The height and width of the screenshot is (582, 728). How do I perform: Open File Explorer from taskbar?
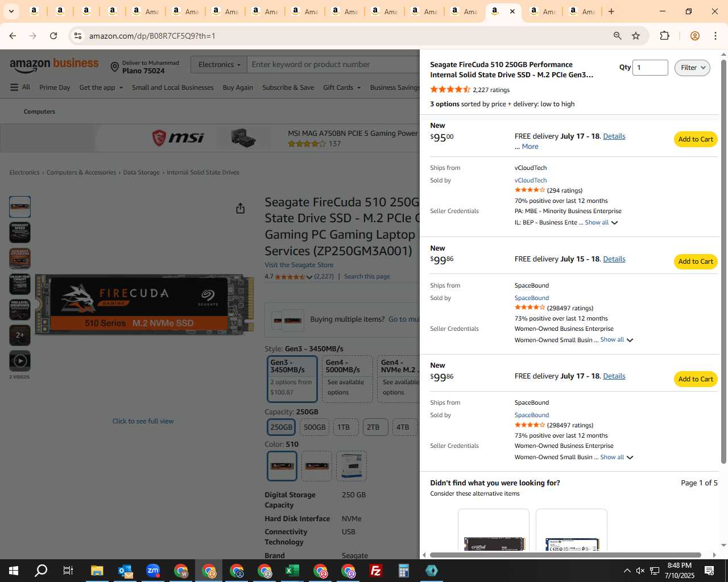pos(97,571)
